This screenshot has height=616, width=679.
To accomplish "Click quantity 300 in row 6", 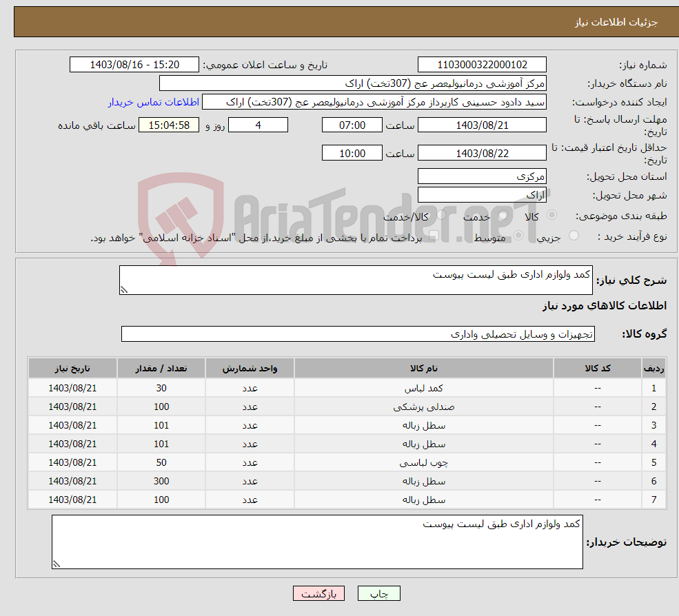I will (x=161, y=482).
